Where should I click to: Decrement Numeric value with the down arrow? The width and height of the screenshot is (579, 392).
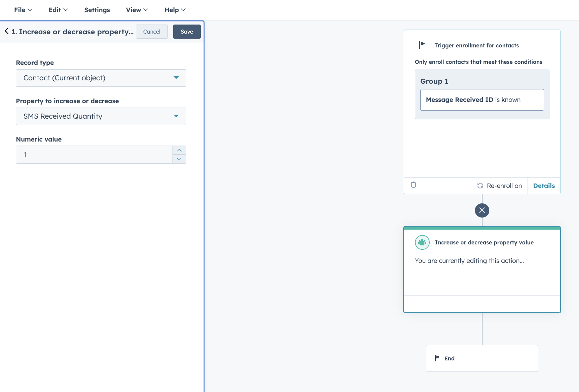[x=179, y=159]
